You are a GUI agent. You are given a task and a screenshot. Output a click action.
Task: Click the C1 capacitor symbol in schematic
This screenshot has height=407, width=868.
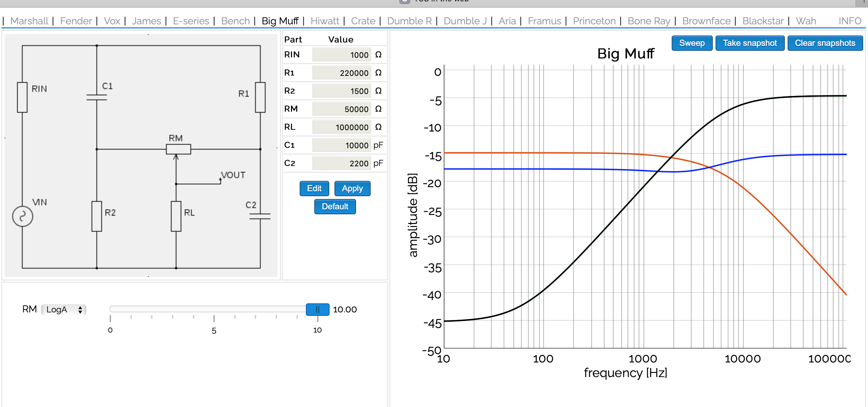(96, 97)
